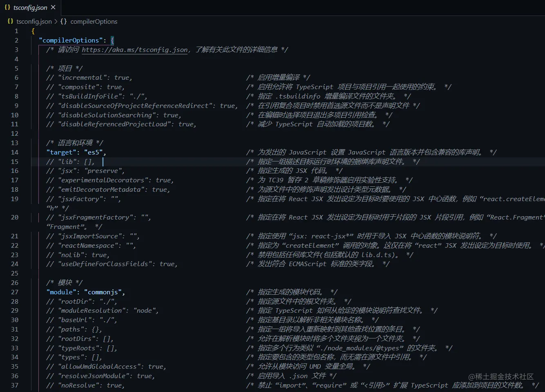Click the braces icon before compilerOptions breadcrumb
This screenshot has height=392, width=545.
point(63,21)
